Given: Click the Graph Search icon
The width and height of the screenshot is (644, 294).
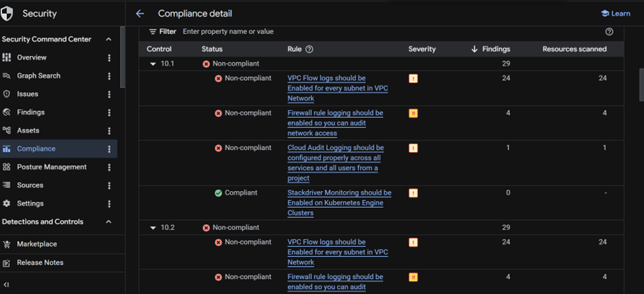Looking at the screenshot, I should [x=7, y=76].
